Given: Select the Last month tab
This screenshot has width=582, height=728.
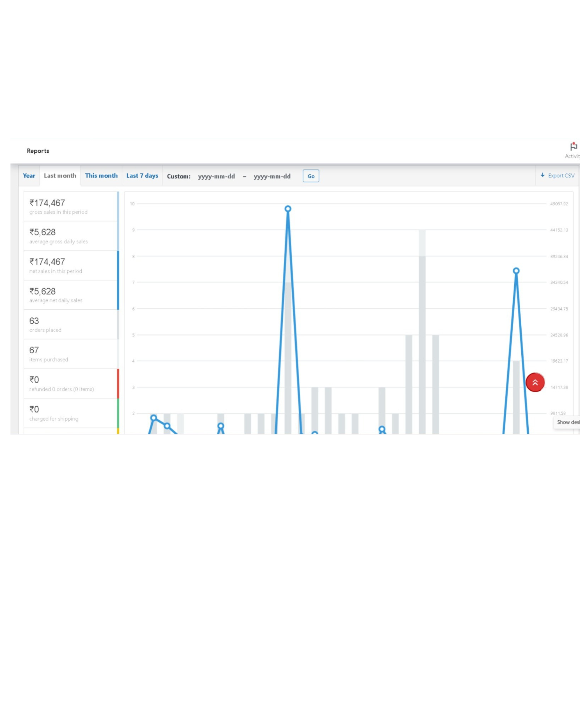Looking at the screenshot, I should click(60, 176).
